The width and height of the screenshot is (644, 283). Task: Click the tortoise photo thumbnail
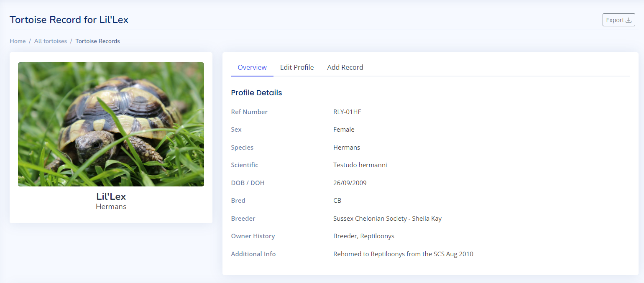[x=111, y=124]
